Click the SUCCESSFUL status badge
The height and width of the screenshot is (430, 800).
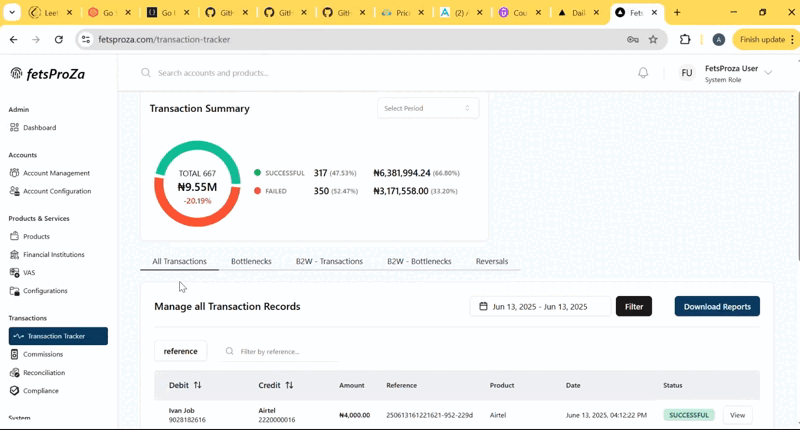pos(688,415)
